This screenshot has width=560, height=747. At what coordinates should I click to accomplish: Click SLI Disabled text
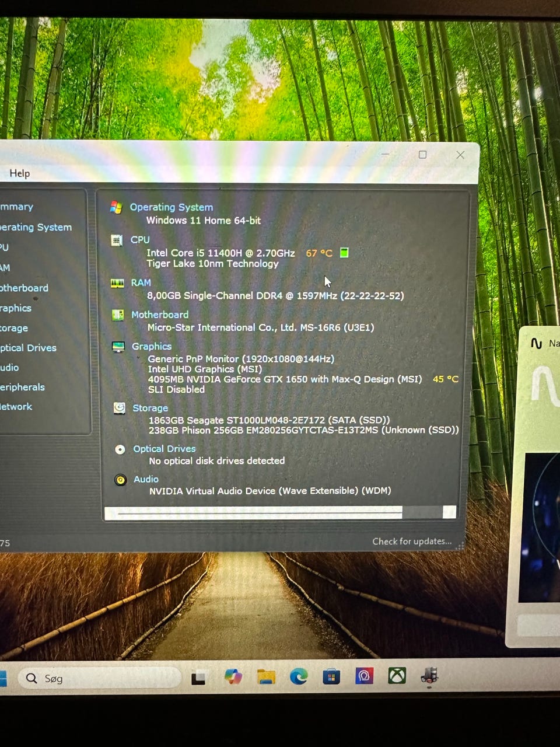click(176, 390)
